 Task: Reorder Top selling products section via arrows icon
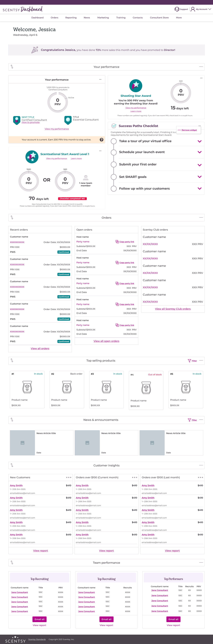[x=12, y=361]
